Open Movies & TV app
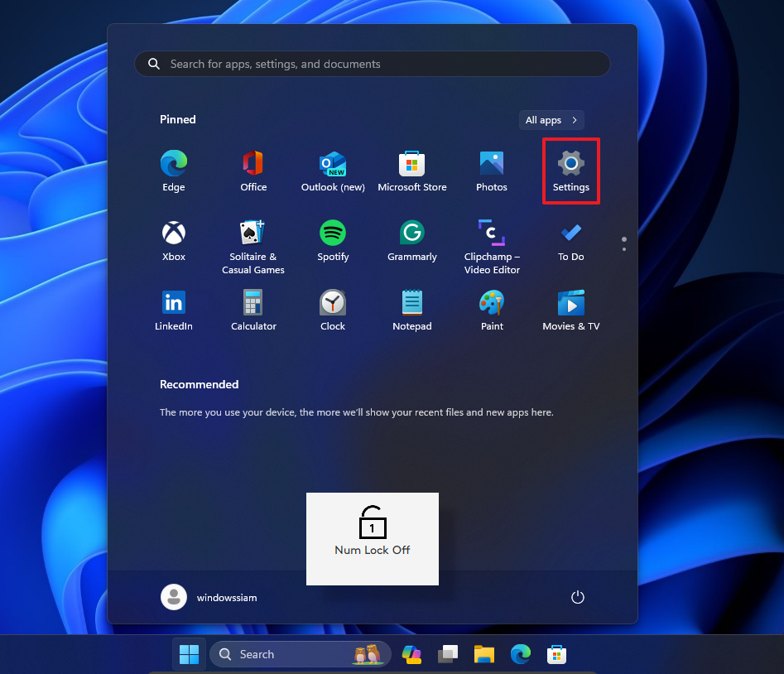The width and height of the screenshot is (784, 674). point(571,311)
